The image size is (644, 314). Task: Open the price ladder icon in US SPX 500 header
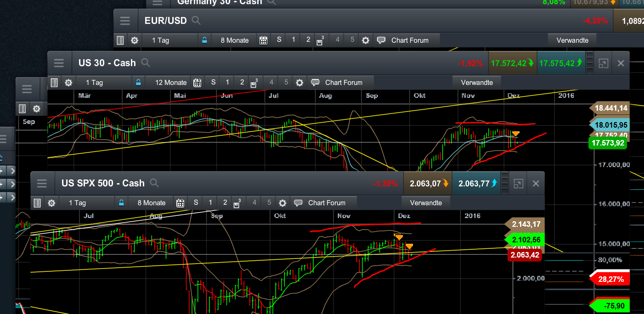point(505,184)
